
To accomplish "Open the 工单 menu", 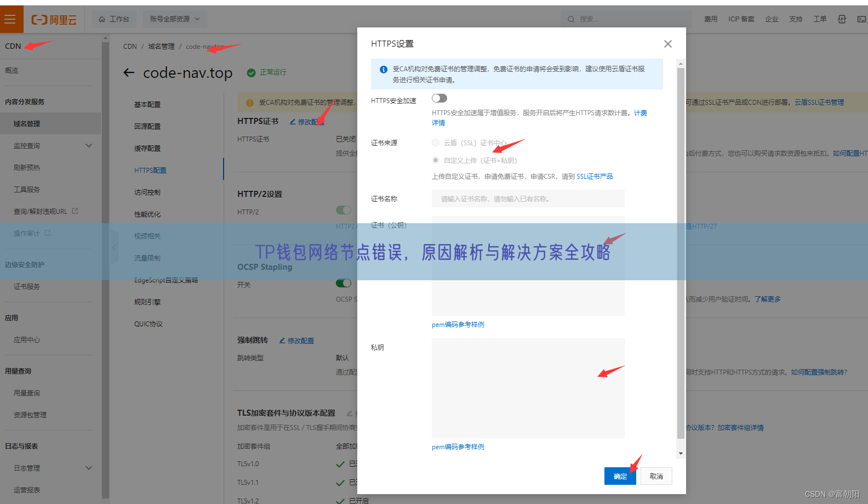I will pyautogui.click(x=820, y=19).
